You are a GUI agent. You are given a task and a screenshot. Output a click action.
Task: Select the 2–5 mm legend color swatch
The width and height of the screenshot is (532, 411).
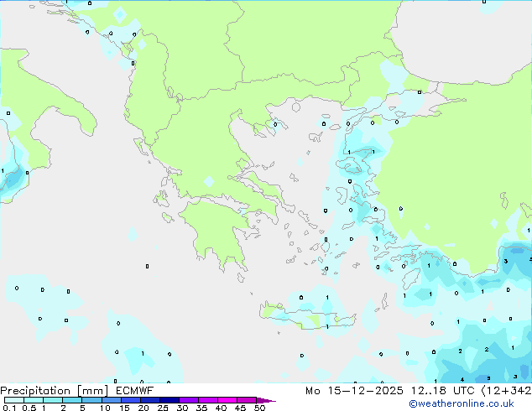72,400
